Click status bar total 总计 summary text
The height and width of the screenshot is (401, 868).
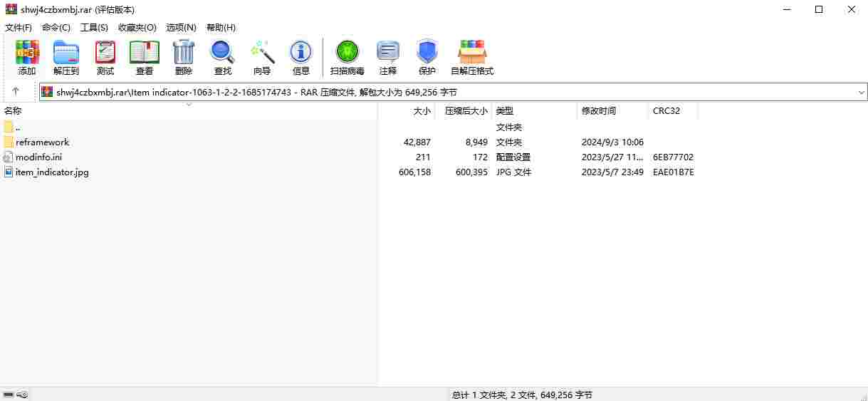(522, 395)
